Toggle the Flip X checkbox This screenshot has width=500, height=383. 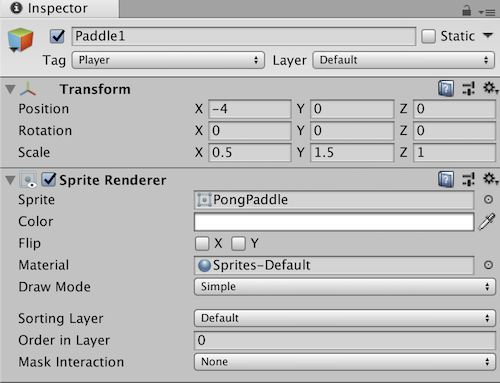tap(202, 243)
